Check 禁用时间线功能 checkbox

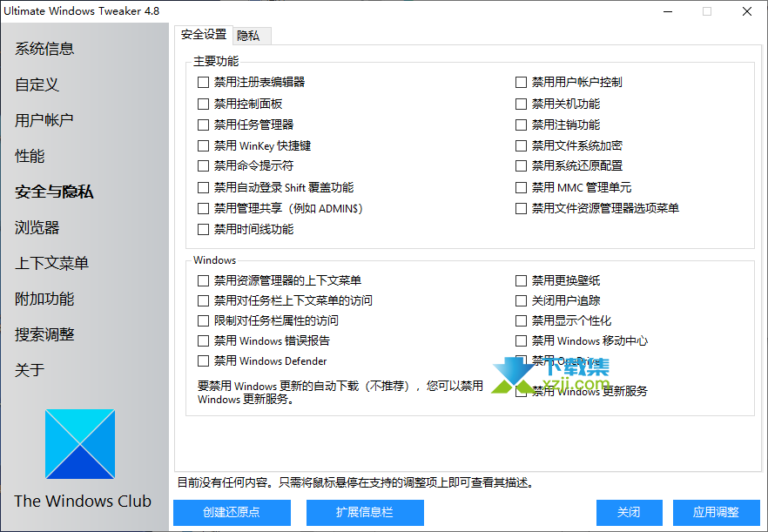[x=203, y=229]
